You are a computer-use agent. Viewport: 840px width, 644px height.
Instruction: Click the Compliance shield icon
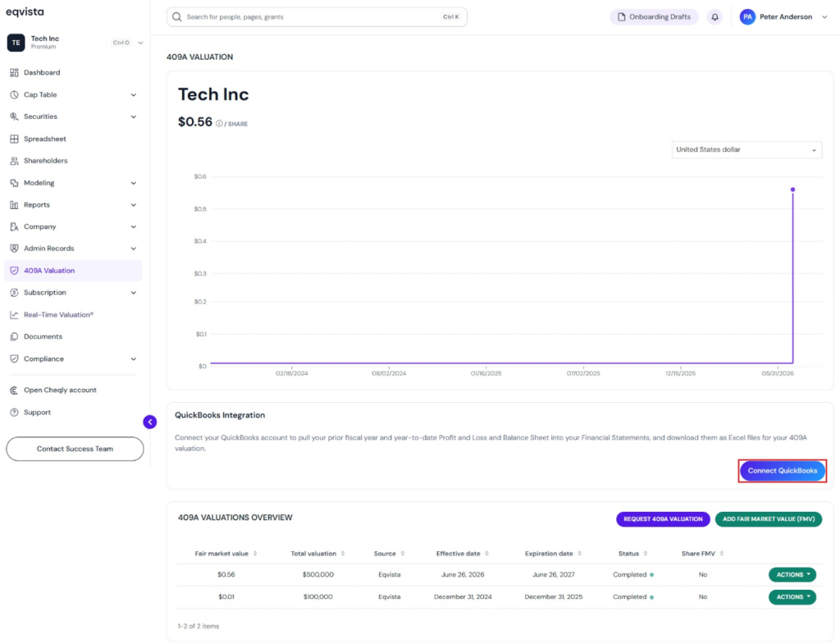pyautogui.click(x=14, y=359)
